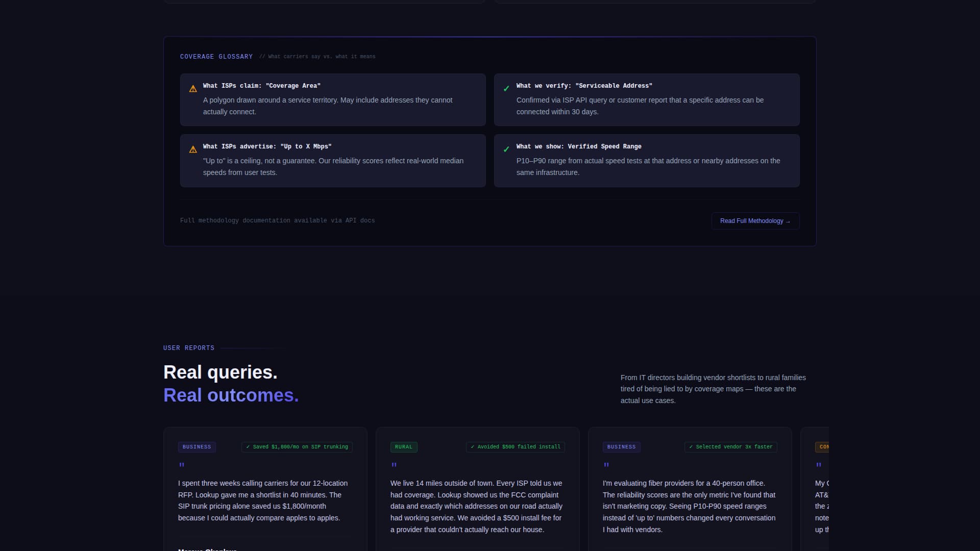
Task: Click "What carriers say vs. what it means" comment
Action: pos(317,57)
